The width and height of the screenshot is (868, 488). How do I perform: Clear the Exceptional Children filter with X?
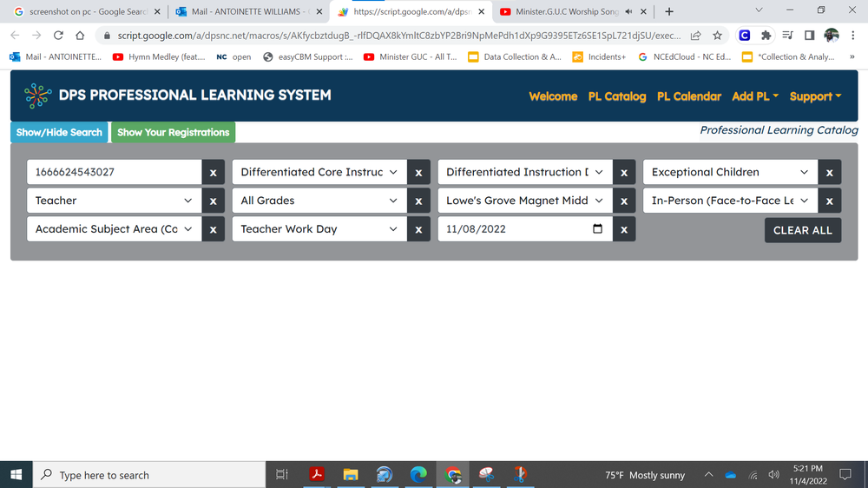point(829,173)
